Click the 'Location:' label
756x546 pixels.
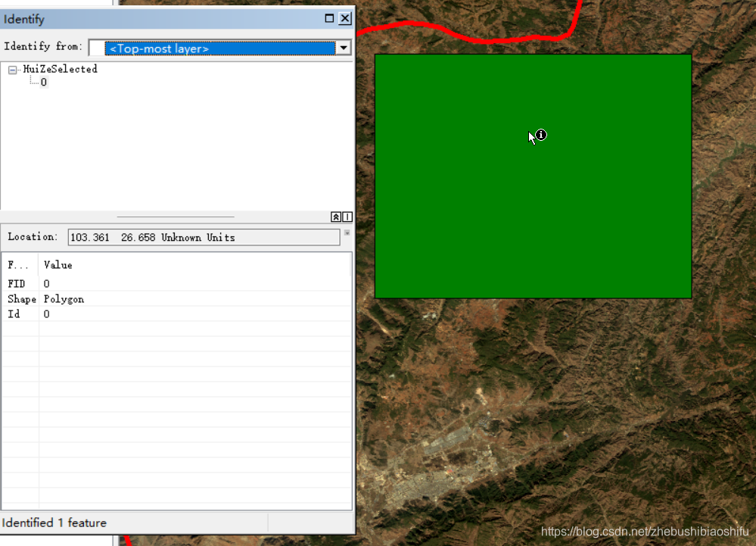click(33, 237)
